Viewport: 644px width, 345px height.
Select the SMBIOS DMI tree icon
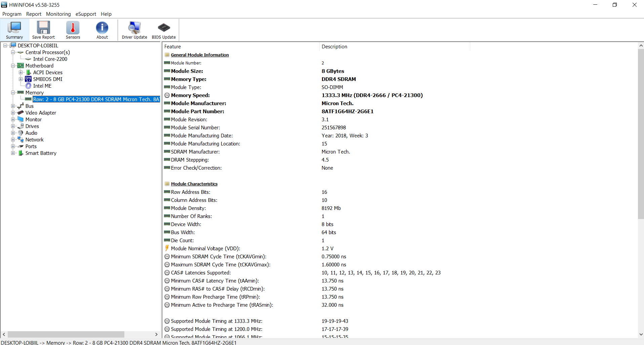(x=28, y=79)
